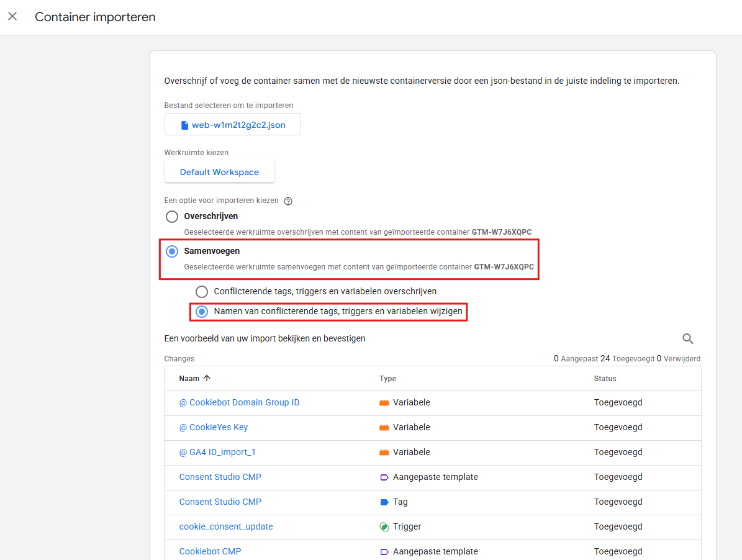Choose rename conflicting tags radio option
The image size is (742, 560).
click(202, 312)
